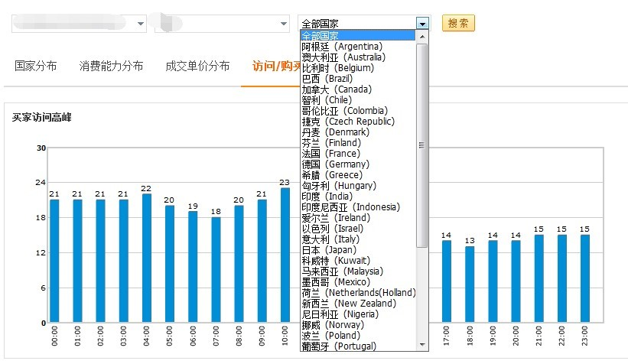628x364 pixels.
Task: Click country list scrollbar up arrow
Action: click(x=421, y=37)
